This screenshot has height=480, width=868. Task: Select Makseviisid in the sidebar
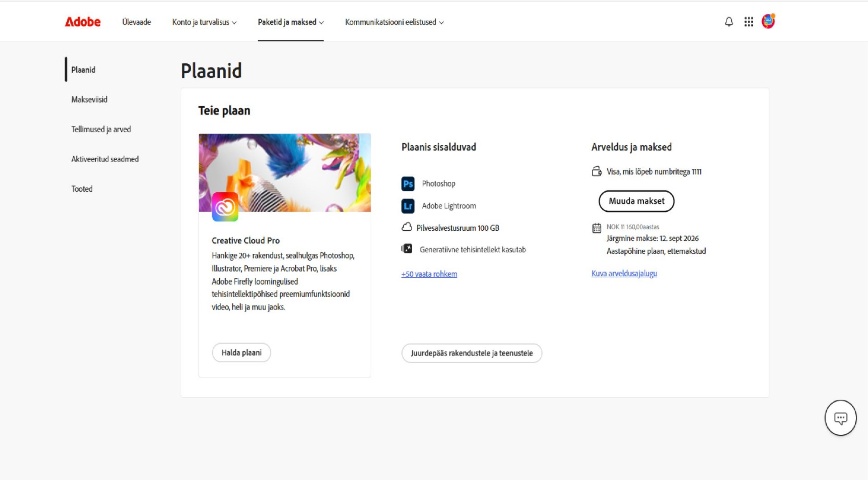pyautogui.click(x=89, y=100)
